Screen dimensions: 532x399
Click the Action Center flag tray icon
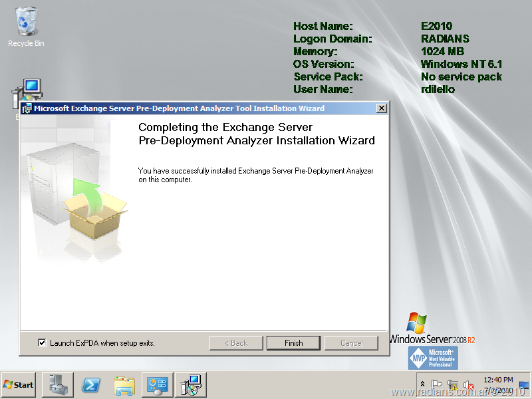coord(437,384)
